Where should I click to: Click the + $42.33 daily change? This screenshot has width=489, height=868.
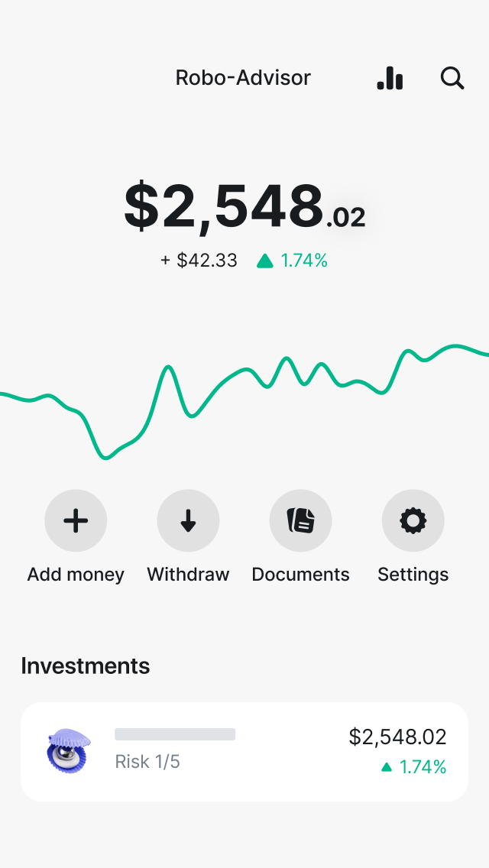199,260
